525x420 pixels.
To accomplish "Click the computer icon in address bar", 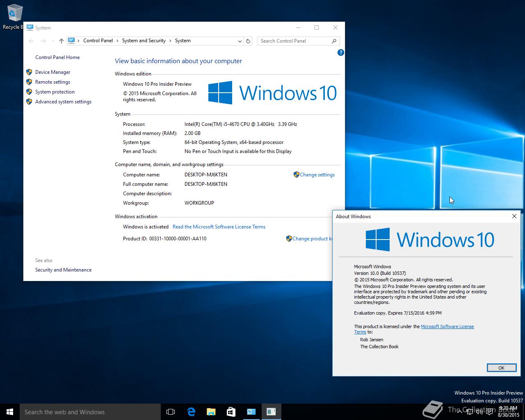I will (x=71, y=41).
